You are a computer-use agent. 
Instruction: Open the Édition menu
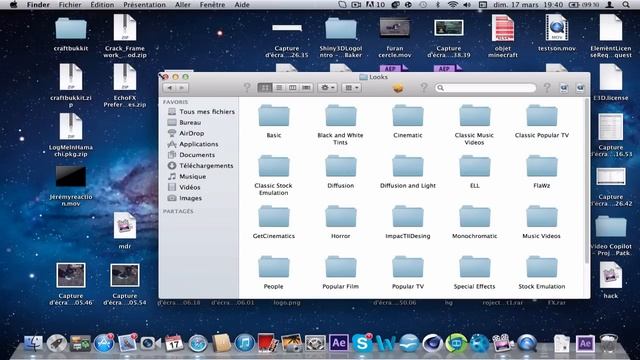(x=102, y=5)
